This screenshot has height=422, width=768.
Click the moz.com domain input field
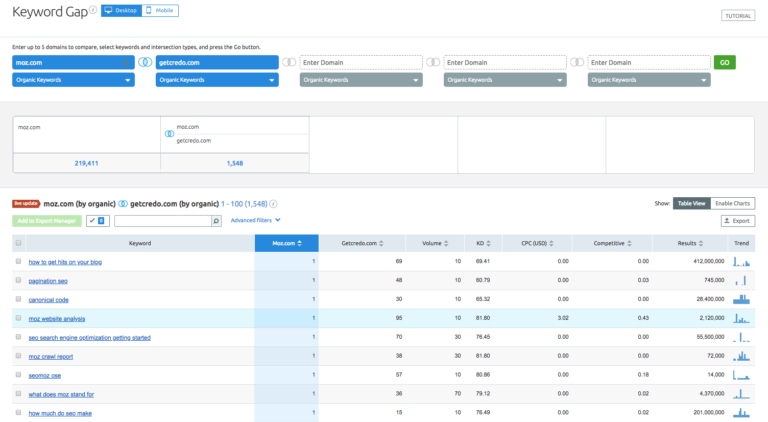pos(73,63)
